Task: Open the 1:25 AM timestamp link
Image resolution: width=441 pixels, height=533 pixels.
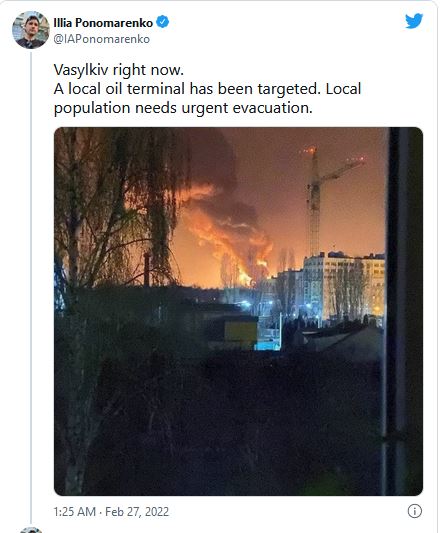Action: [74, 512]
